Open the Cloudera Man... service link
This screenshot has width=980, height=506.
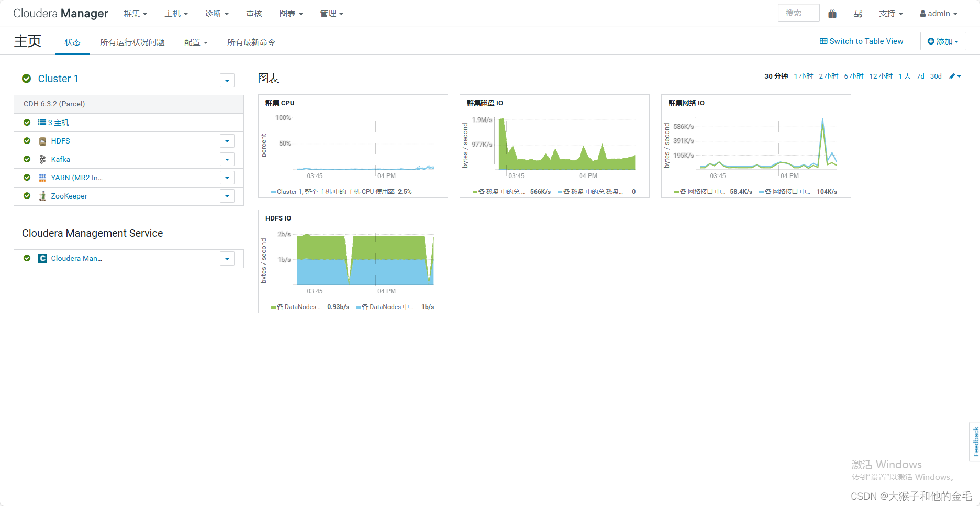(x=76, y=258)
